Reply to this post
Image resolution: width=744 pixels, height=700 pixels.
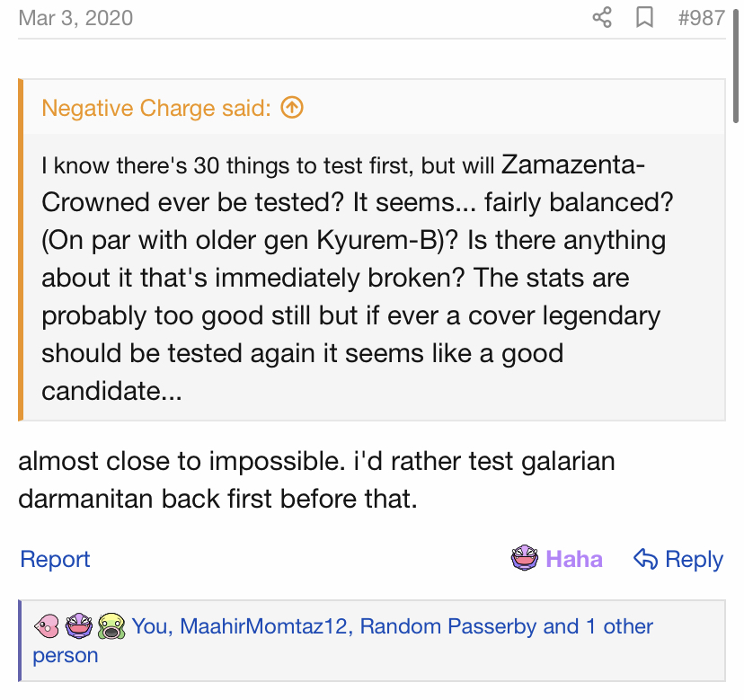pyautogui.click(x=694, y=559)
